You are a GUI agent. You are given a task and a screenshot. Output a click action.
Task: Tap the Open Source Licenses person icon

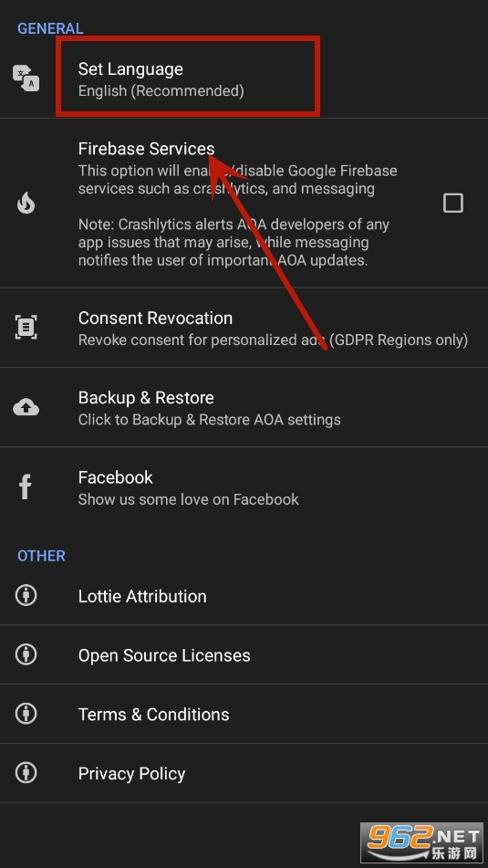tap(26, 654)
